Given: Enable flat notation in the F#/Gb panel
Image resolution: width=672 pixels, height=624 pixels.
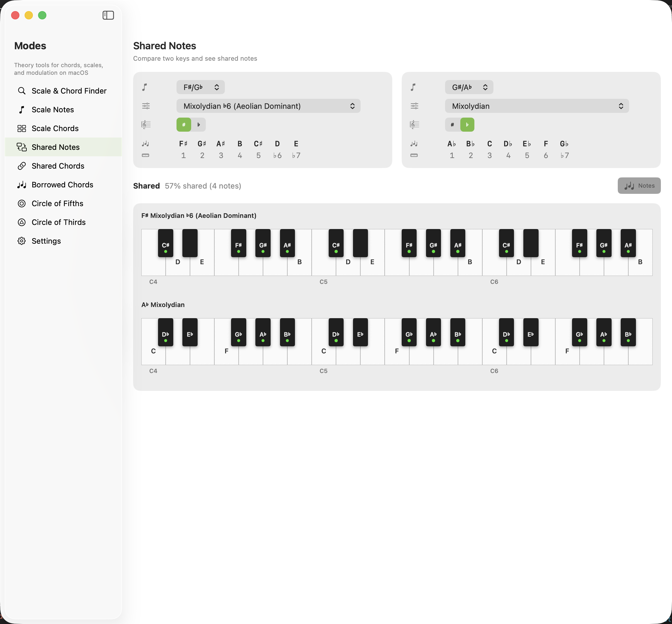Looking at the screenshot, I should pos(199,124).
